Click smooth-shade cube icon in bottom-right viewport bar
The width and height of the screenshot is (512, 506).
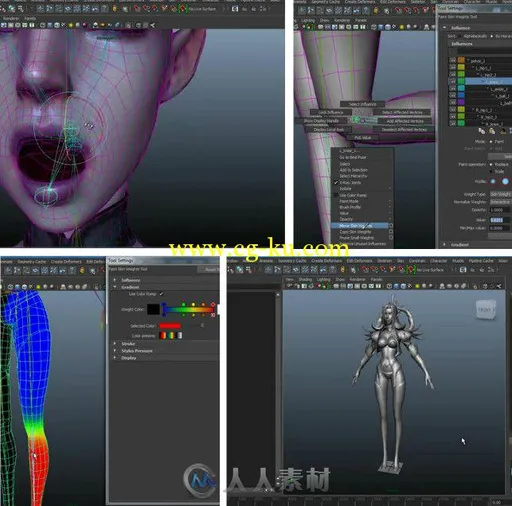tap(396, 286)
